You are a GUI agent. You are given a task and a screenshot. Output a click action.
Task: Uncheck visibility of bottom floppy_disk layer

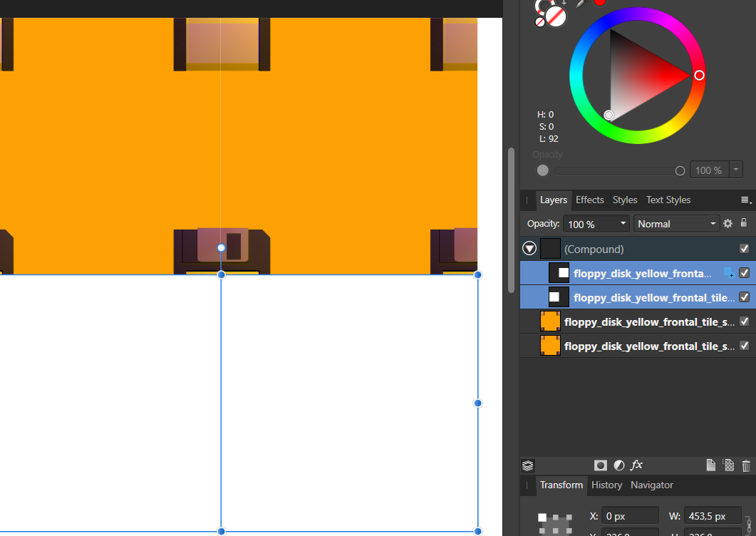click(745, 346)
